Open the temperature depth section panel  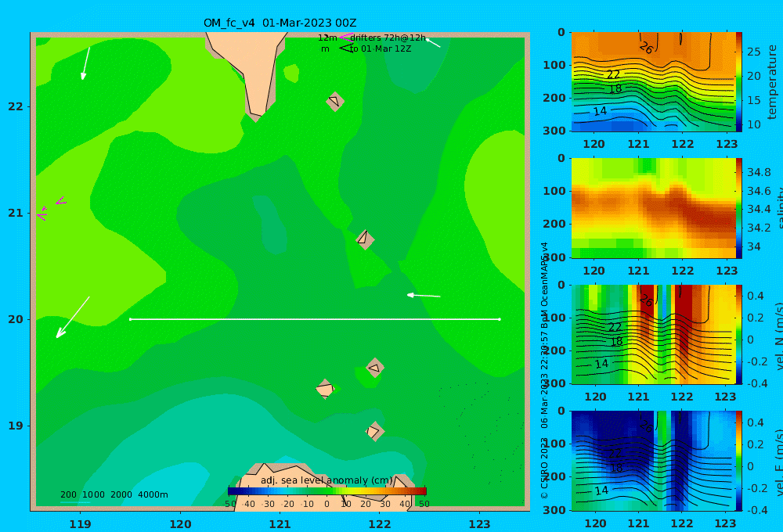(653, 82)
